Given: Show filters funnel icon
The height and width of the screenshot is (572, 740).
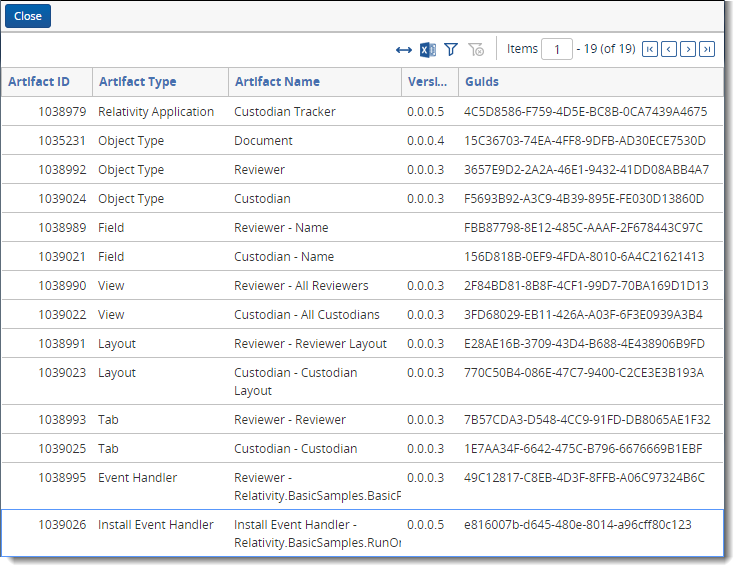Looking at the screenshot, I should pyautogui.click(x=451, y=50).
